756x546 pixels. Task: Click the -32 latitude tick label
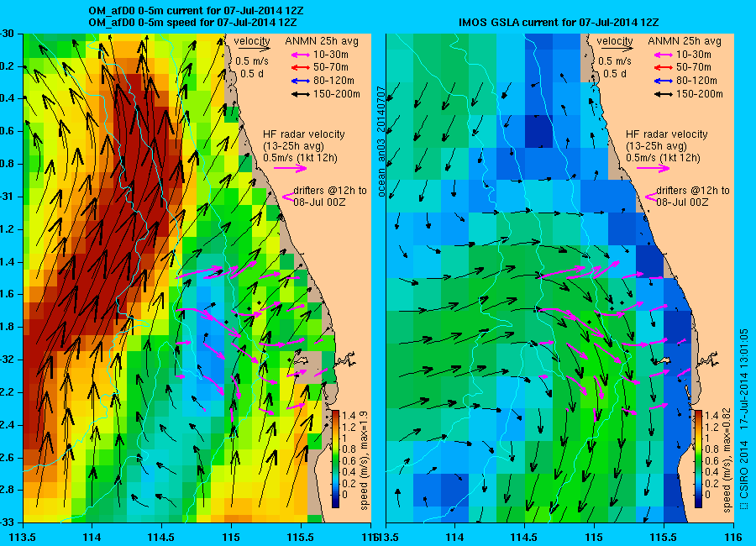pos(7,360)
